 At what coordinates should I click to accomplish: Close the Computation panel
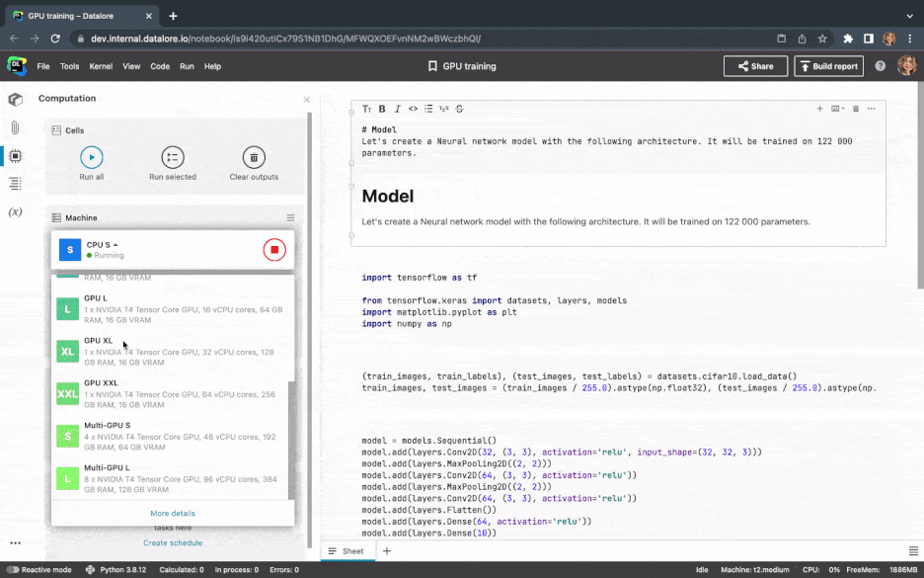pos(306,99)
